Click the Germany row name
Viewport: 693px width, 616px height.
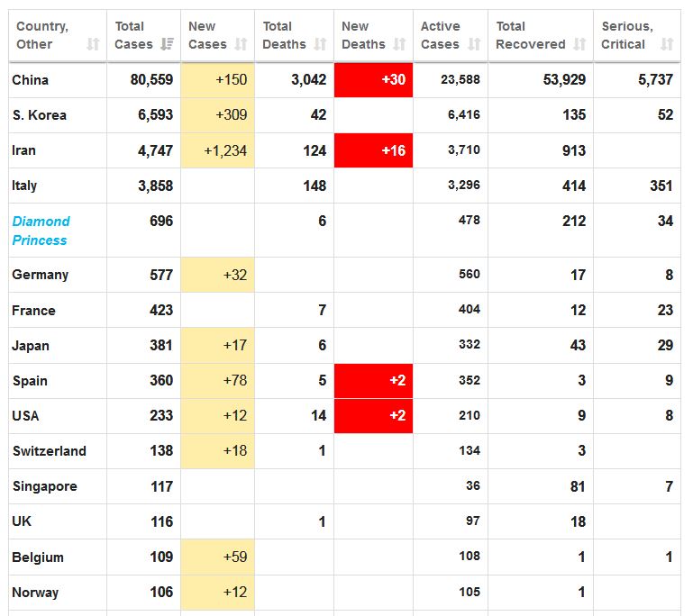(41, 275)
